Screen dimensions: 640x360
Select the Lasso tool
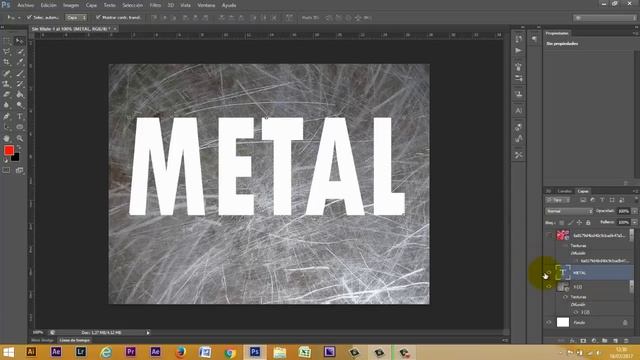(7, 51)
